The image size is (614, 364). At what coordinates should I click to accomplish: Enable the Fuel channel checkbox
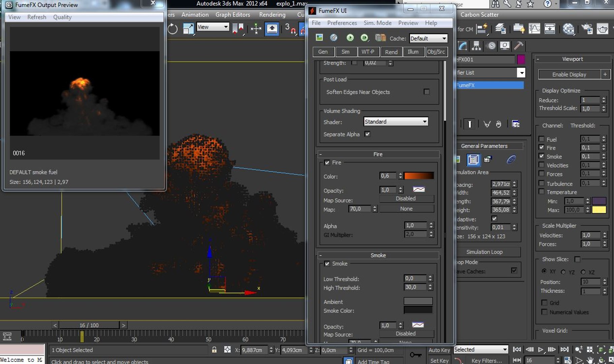click(x=542, y=139)
